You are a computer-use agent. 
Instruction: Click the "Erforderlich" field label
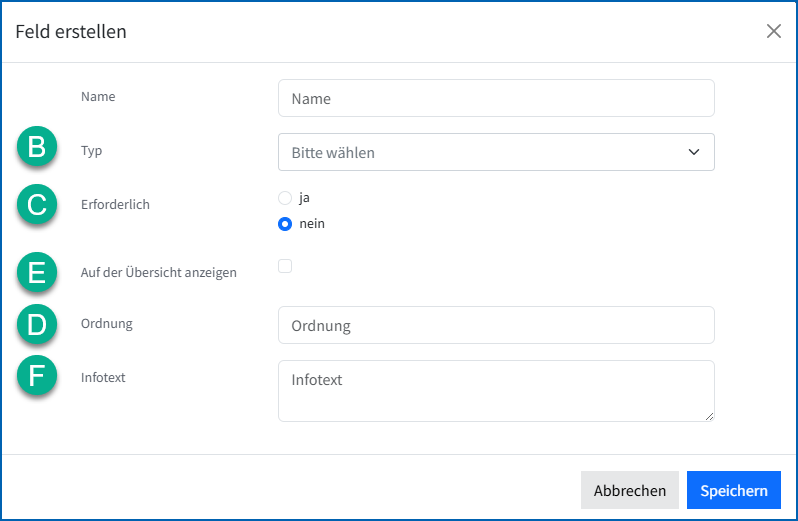115,204
